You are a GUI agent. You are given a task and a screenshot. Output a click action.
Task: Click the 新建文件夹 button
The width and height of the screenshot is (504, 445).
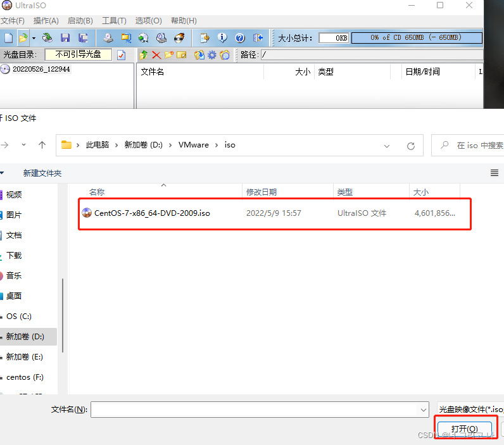(x=42, y=173)
